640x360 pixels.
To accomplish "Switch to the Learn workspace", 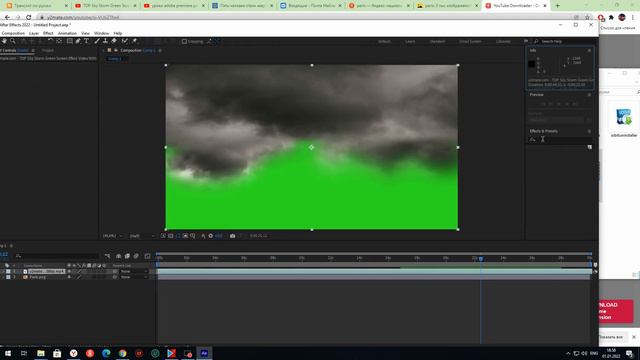I will click(410, 41).
